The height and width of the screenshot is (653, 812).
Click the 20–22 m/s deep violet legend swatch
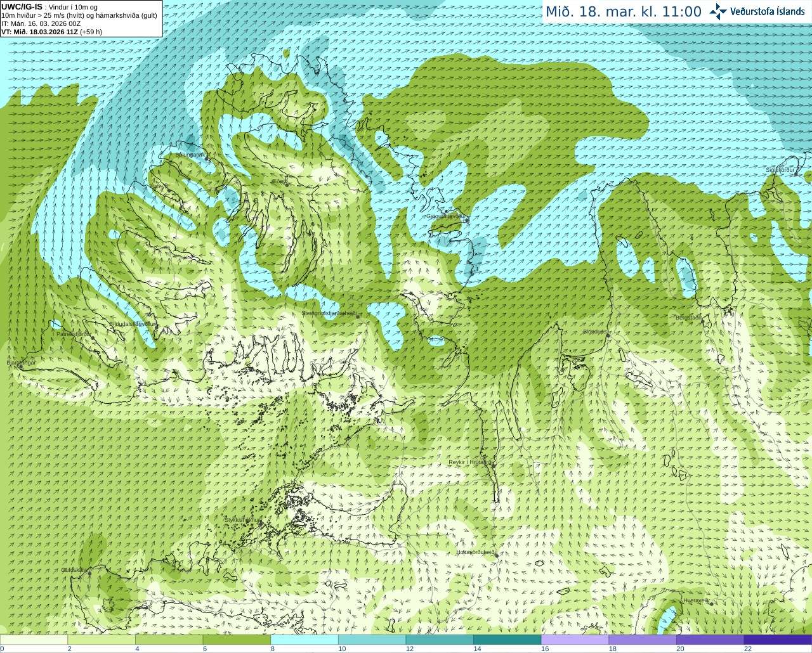[710, 640]
